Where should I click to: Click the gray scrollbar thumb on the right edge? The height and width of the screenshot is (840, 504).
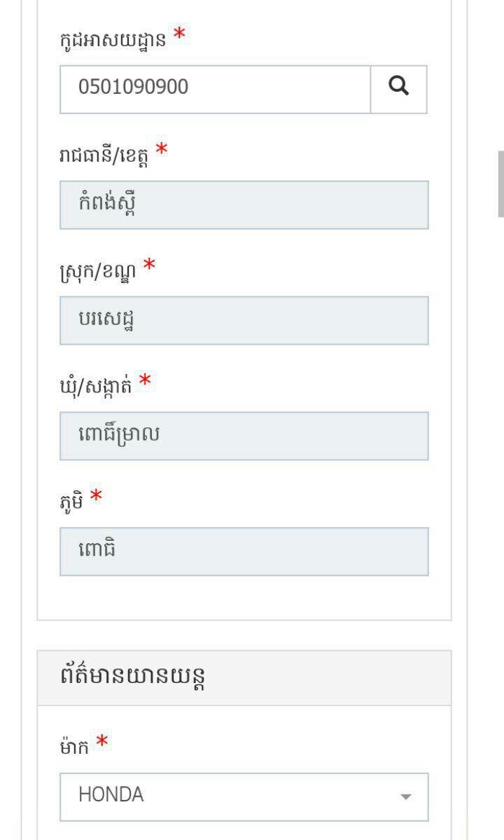[x=500, y=184]
